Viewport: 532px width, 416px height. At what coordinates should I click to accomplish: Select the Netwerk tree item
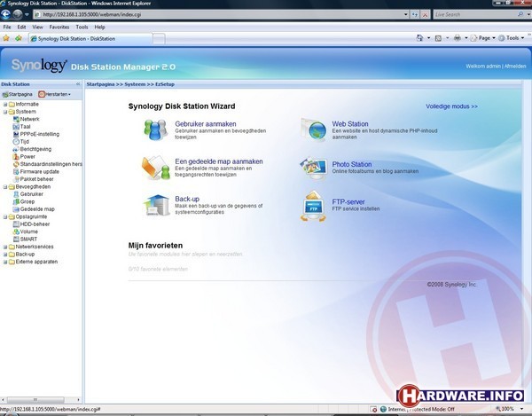29,119
